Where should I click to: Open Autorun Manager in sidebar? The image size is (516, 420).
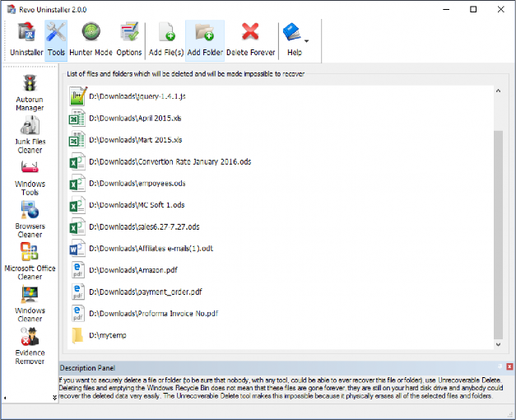(x=30, y=93)
